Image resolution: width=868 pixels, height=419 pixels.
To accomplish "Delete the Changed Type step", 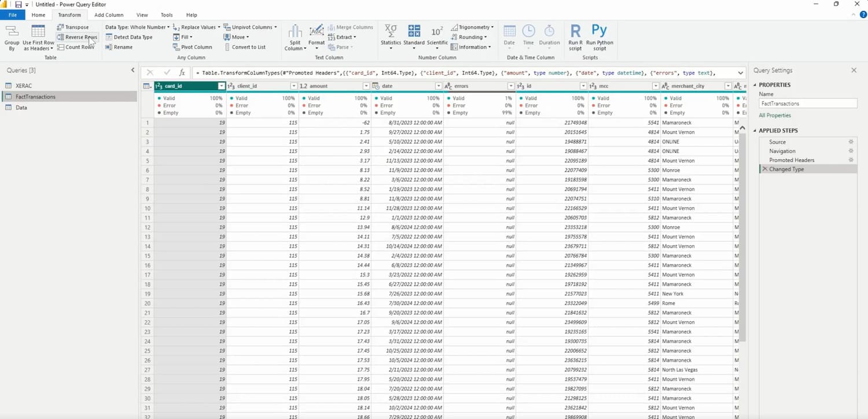I will (x=764, y=169).
